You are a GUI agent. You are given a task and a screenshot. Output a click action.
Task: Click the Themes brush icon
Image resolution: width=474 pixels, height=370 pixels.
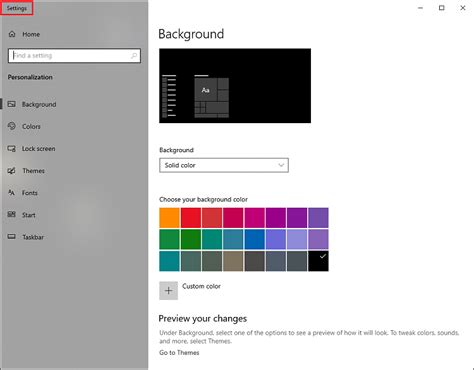12,171
